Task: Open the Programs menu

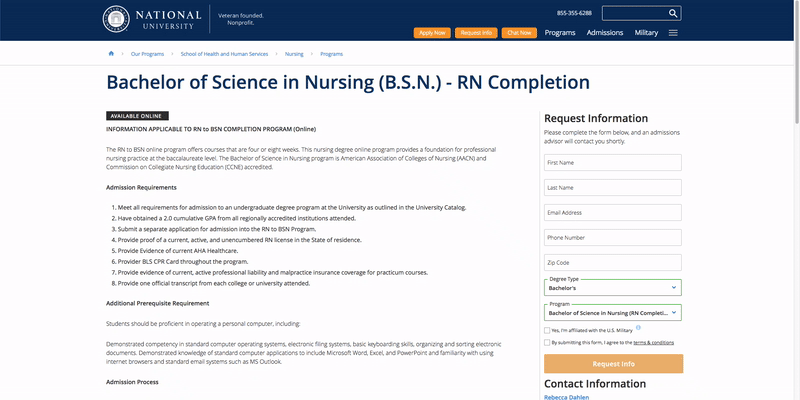Action: pos(560,33)
